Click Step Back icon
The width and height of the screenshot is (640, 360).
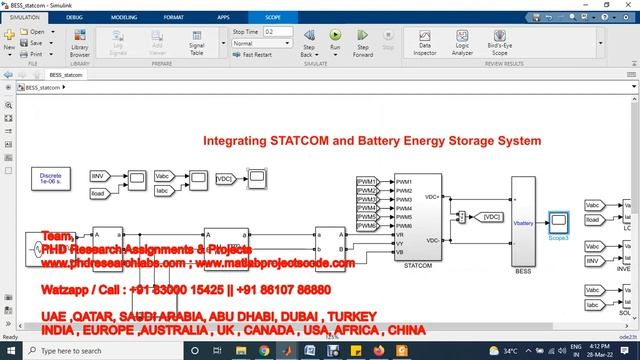[309, 36]
